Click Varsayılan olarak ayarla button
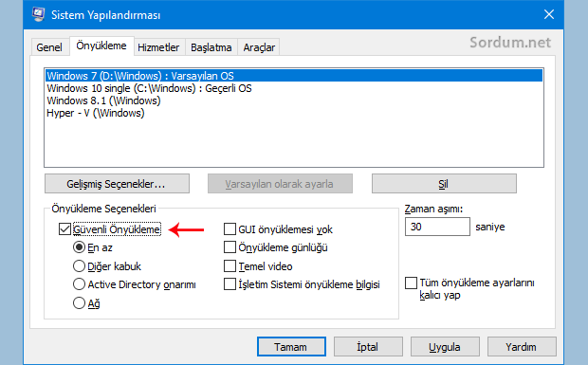 [x=280, y=184]
